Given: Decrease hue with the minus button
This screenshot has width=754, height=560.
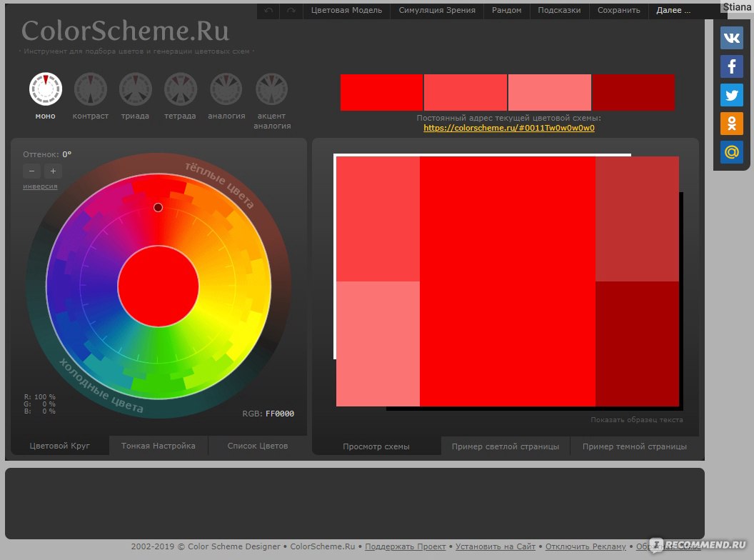Looking at the screenshot, I should point(31,171).
